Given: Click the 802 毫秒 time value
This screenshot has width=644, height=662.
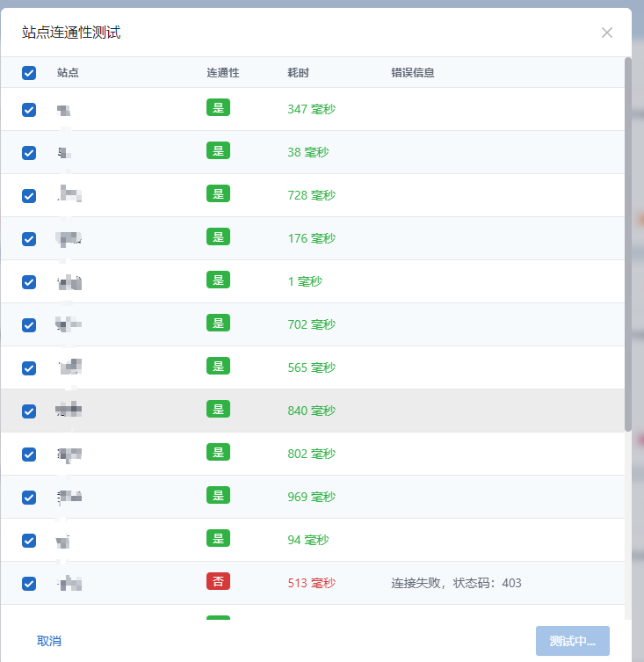Looking at the screenshot, I should pyautogui.click(x=311, y=454).
